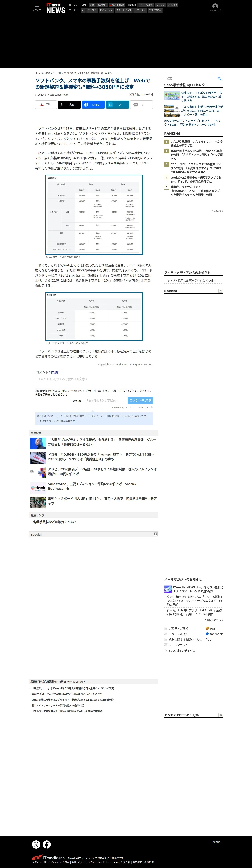The width and height of the screenshot is (252, 868).
Task: Click the Slack logo thumbnail
Action: (x=38, y=488)
